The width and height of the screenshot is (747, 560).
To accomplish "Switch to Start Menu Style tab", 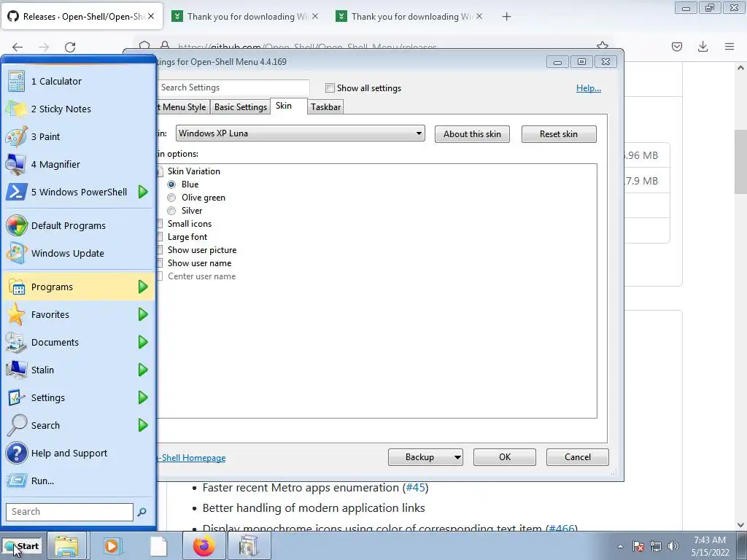I will [x=182, y=107].
